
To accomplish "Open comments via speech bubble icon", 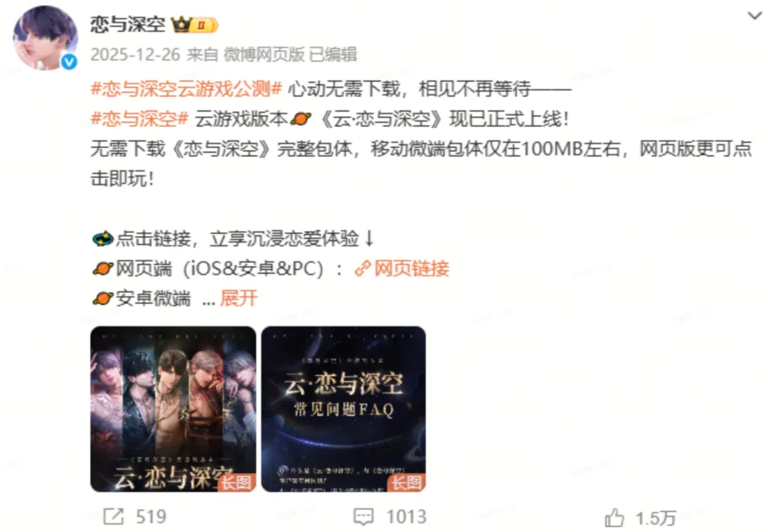I will 363,517.
